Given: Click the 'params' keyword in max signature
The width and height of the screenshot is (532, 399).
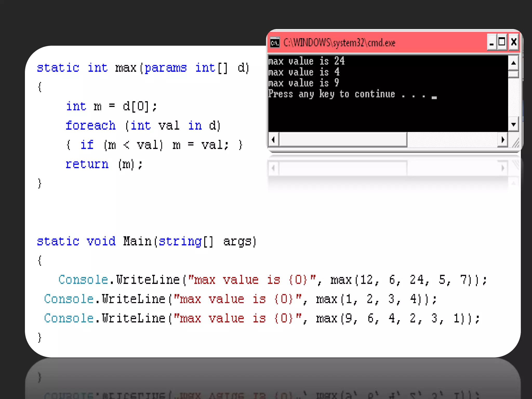Looking at the screenshot, I should [165, 68].
